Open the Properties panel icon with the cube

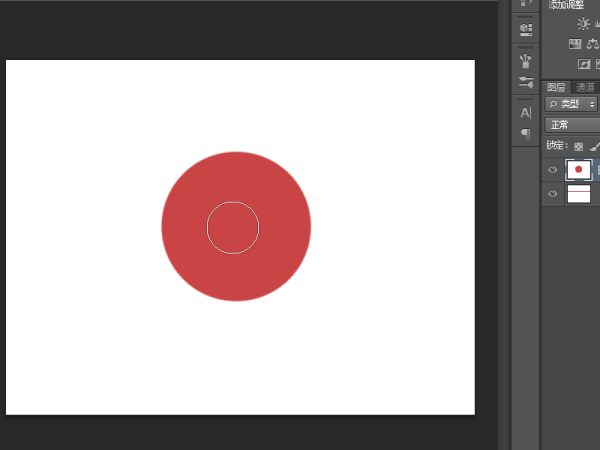pos(526,29)
